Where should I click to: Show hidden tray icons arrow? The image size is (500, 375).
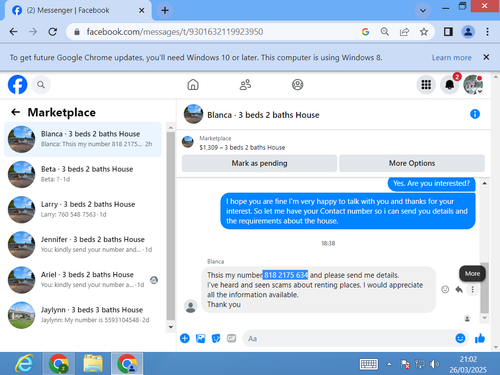389,364
